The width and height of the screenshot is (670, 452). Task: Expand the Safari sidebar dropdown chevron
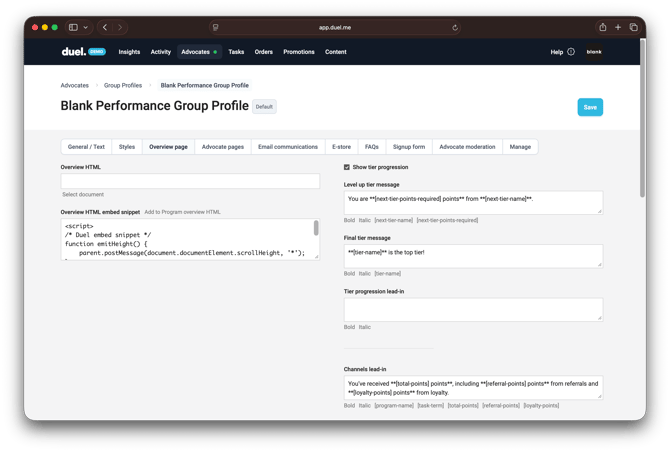click(87, 27)
